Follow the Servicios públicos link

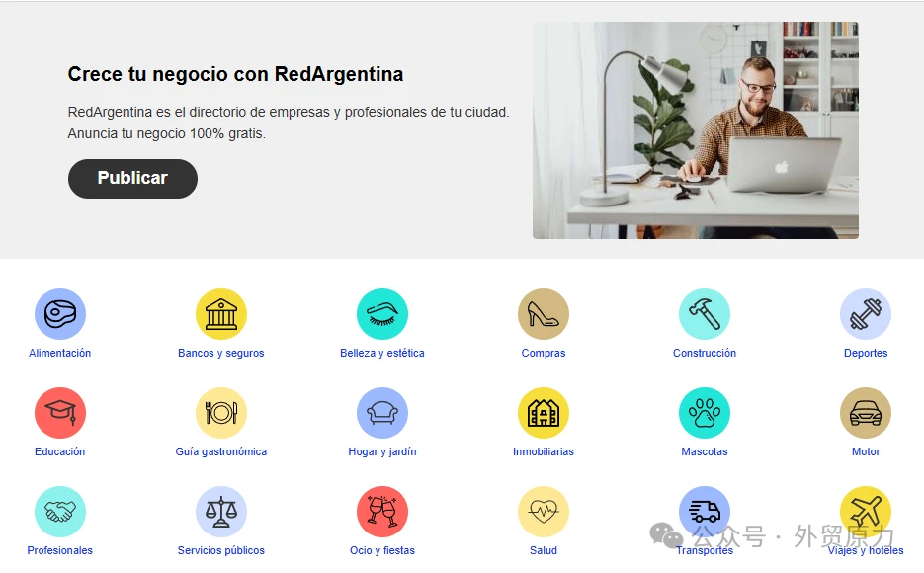221,550
